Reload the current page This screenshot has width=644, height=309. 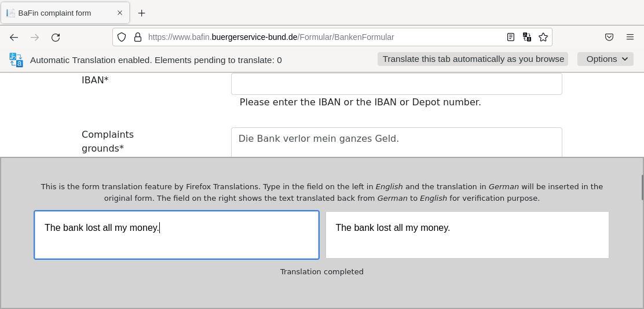point(56,38)
